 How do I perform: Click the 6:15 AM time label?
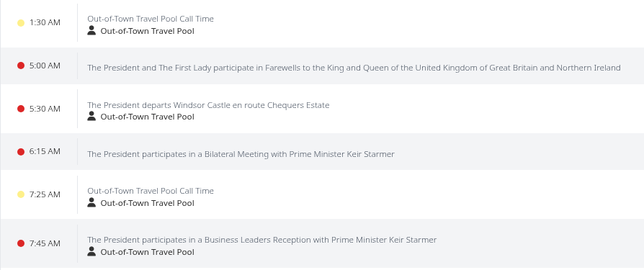45,151
